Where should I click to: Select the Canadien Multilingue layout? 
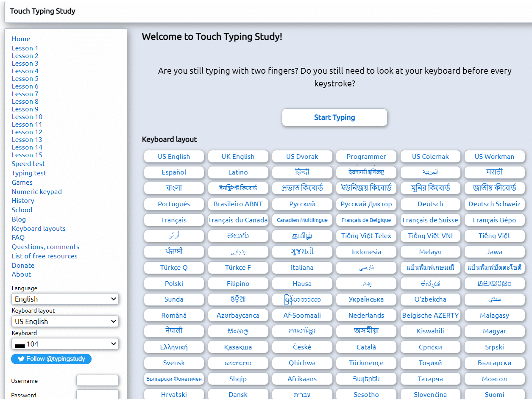point(302,220)
